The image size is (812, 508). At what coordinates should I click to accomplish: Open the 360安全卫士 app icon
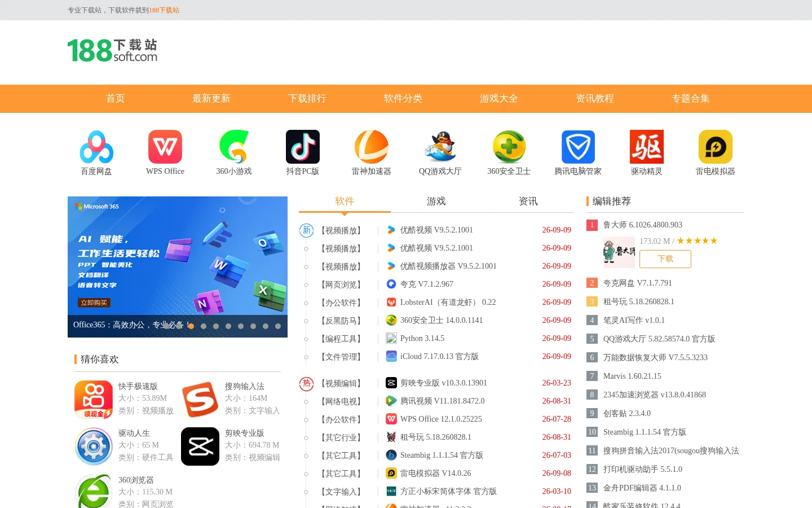(x=509, y=147)
